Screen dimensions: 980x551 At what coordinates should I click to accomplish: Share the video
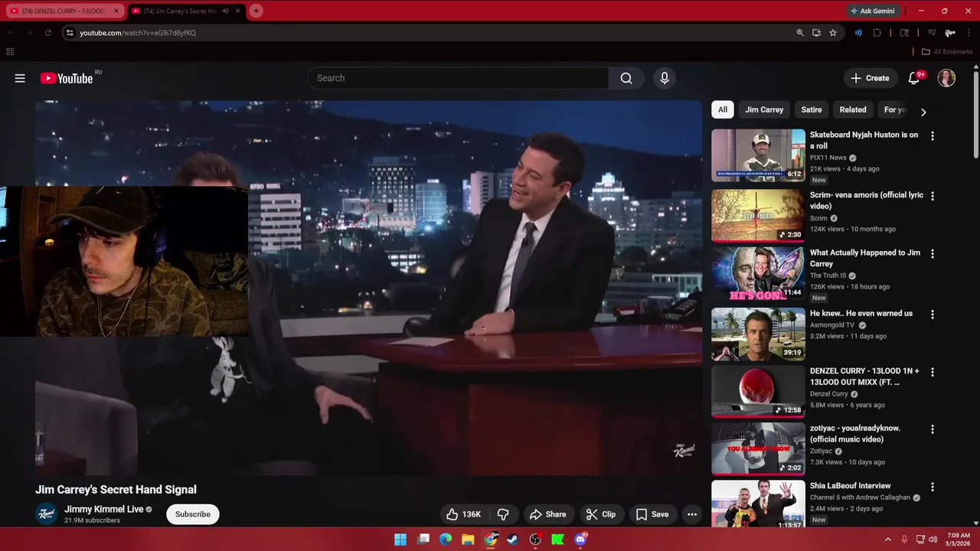[x=547, y=514]
